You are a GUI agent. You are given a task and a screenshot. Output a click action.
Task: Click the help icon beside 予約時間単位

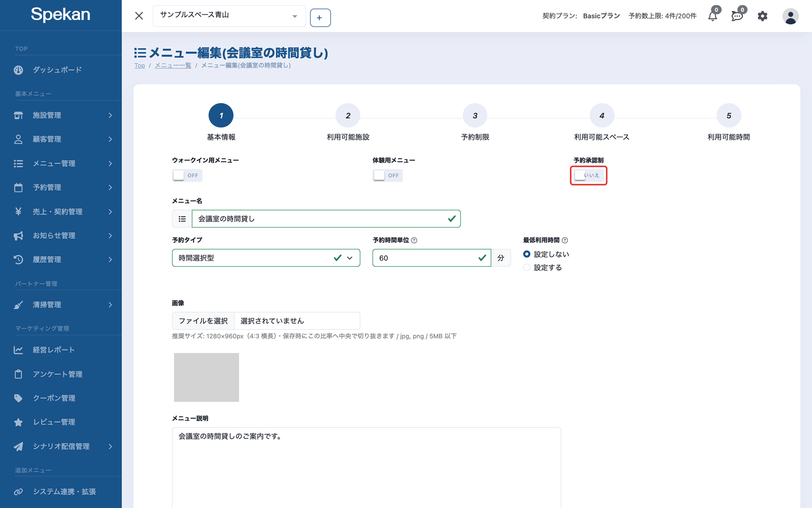coord(414,240)
